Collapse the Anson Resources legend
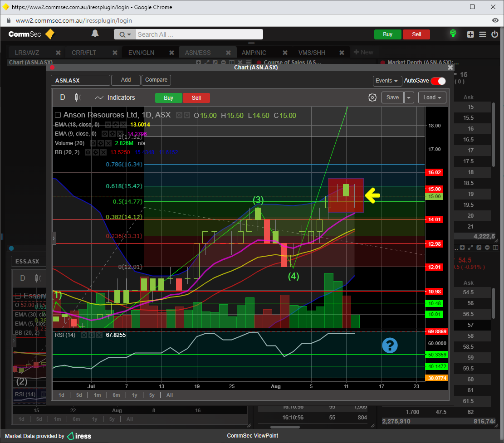 pos(58,115)
